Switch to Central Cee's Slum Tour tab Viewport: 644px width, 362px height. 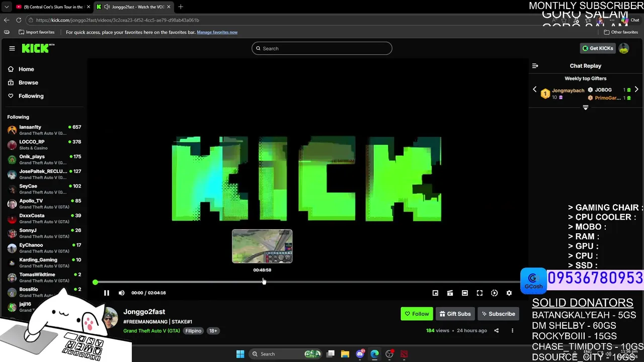pos(52,7)
